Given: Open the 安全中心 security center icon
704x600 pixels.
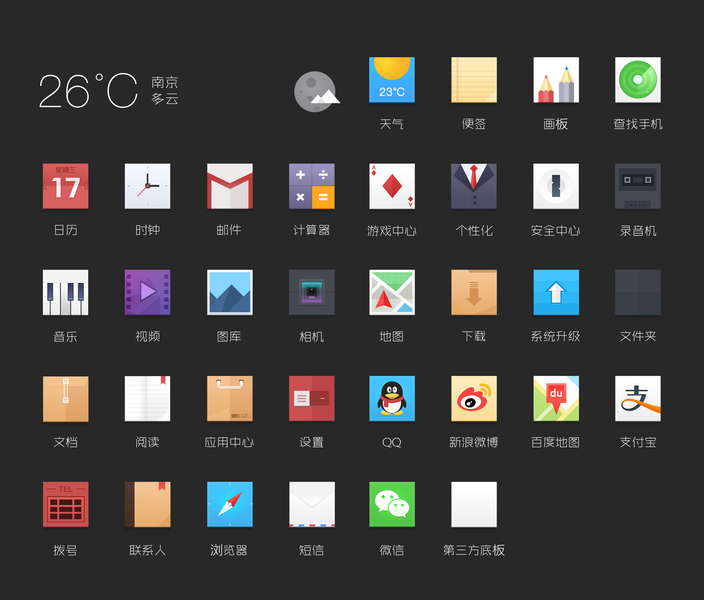Looking at the screenshot, I should pos(556,186).
